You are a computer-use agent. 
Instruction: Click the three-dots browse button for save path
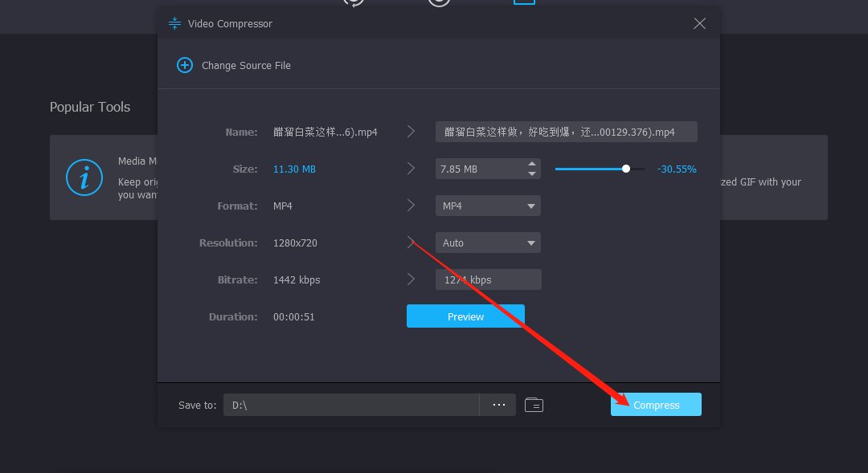coord(498,405)
